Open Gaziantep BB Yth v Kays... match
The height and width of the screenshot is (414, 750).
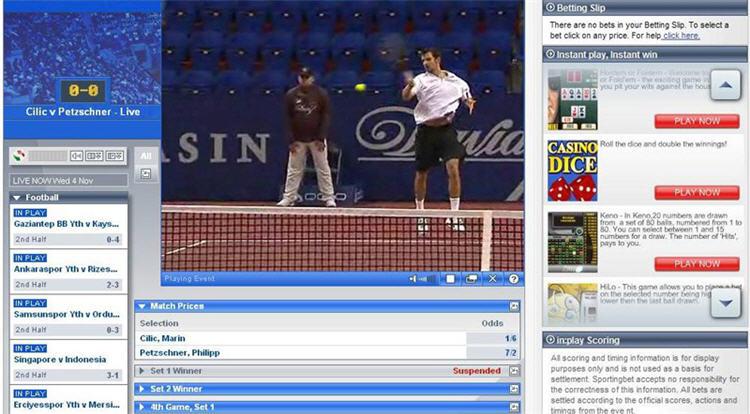pos(66,224)
